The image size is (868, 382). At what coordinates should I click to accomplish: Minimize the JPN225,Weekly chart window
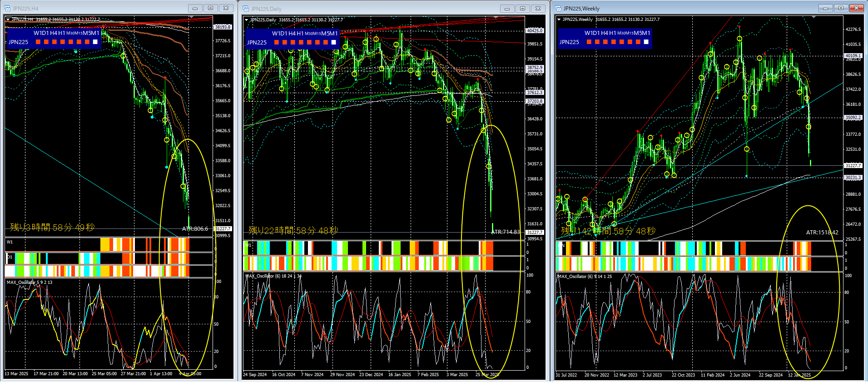click(825, 8)
